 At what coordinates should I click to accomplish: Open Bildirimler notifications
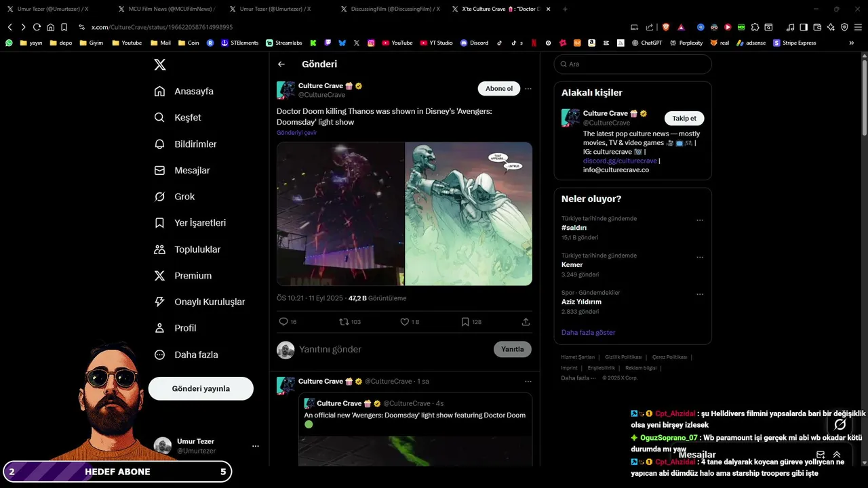tap(185, 144)
